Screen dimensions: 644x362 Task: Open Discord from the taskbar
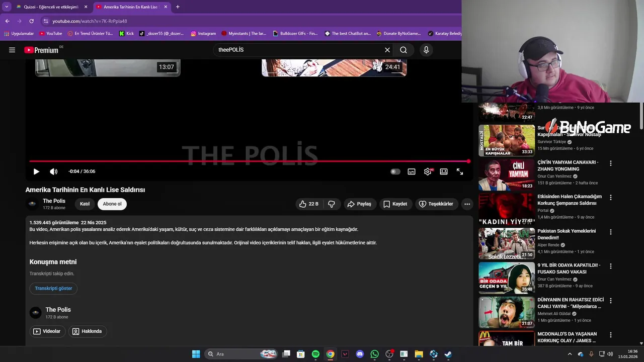360,354
